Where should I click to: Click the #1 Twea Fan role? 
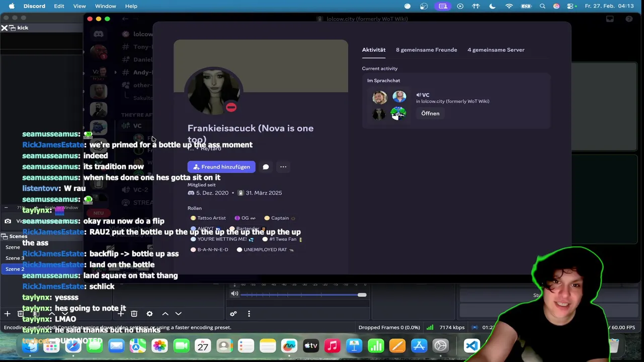283,239
